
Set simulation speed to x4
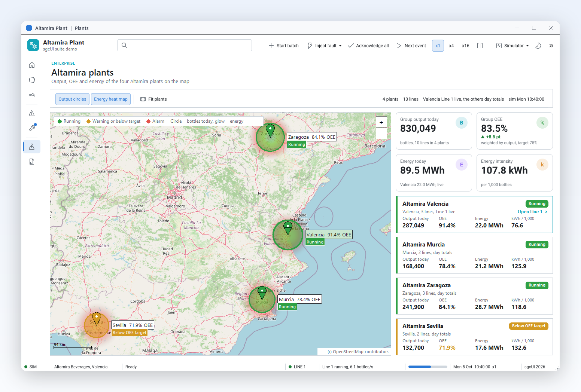[451, 46]
